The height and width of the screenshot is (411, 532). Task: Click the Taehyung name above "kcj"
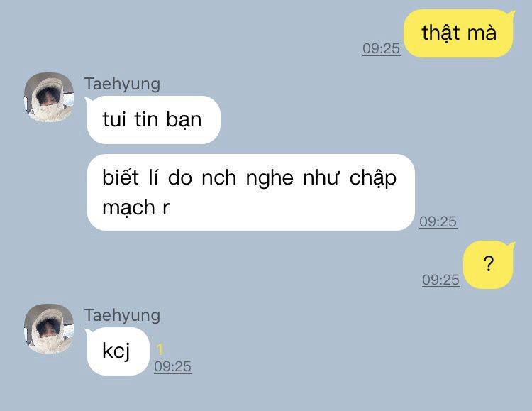point(122,315)
